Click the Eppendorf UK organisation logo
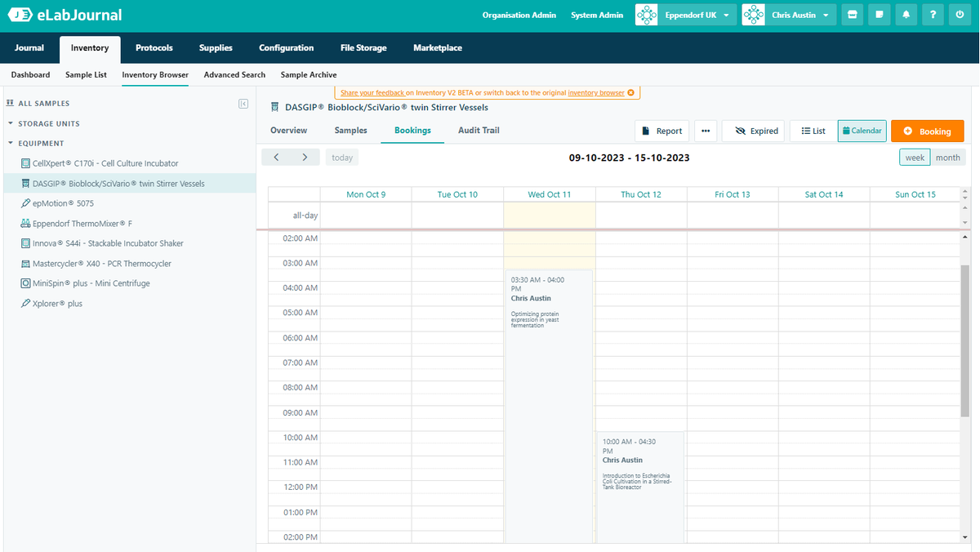Image resolution: width=980 pixels, height=552 pixels. point(647,15)
